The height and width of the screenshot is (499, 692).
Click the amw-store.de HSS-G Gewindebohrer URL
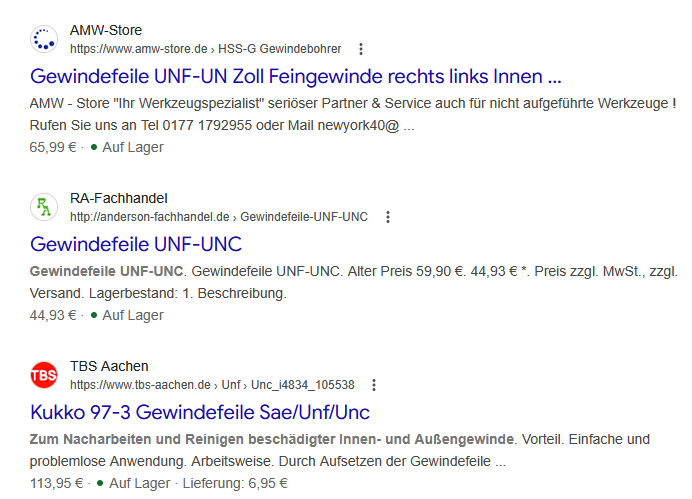(205, 49)
